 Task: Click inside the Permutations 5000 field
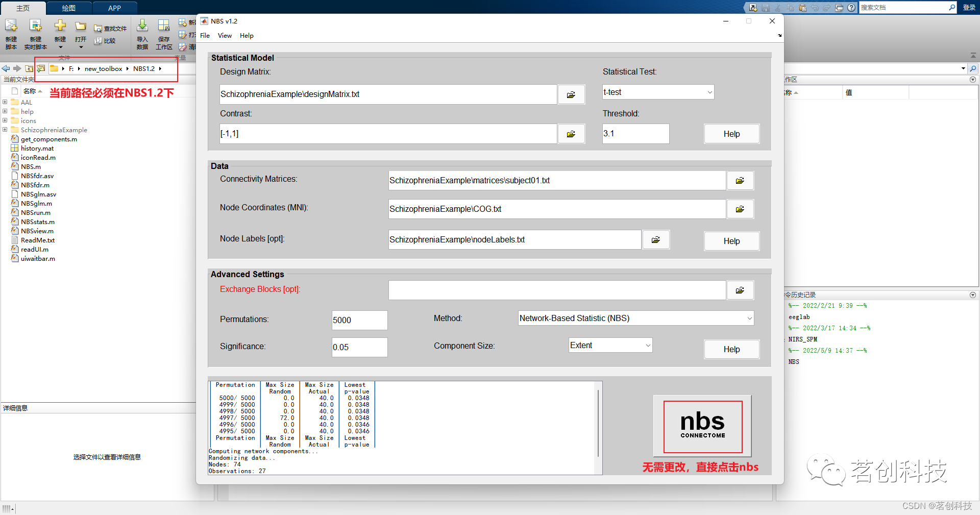tap(359, 320)
